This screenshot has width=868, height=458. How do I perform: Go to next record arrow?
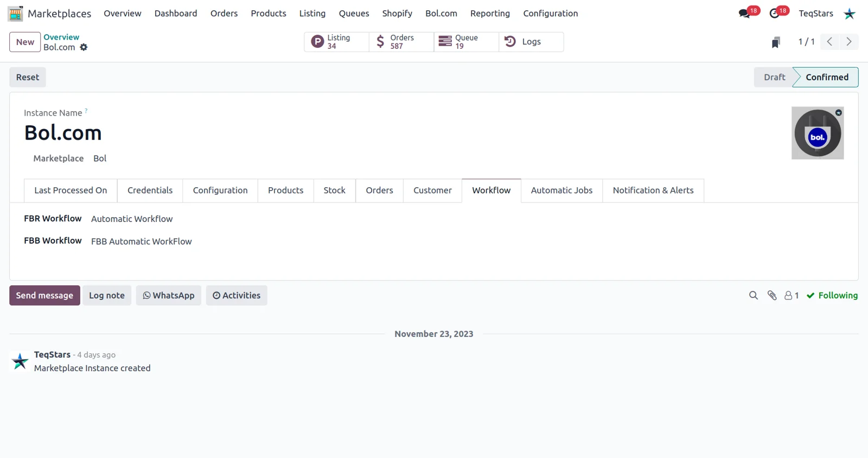[849, 42]
